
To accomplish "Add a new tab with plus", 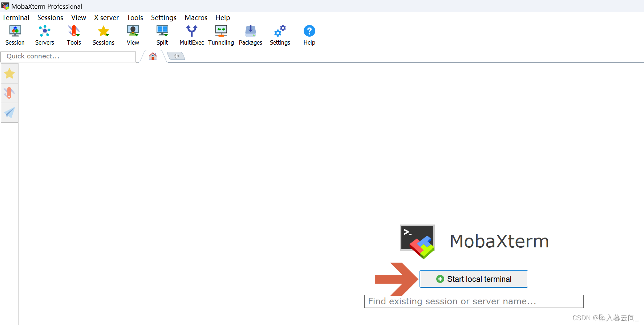I will click(x=176, y=56).
